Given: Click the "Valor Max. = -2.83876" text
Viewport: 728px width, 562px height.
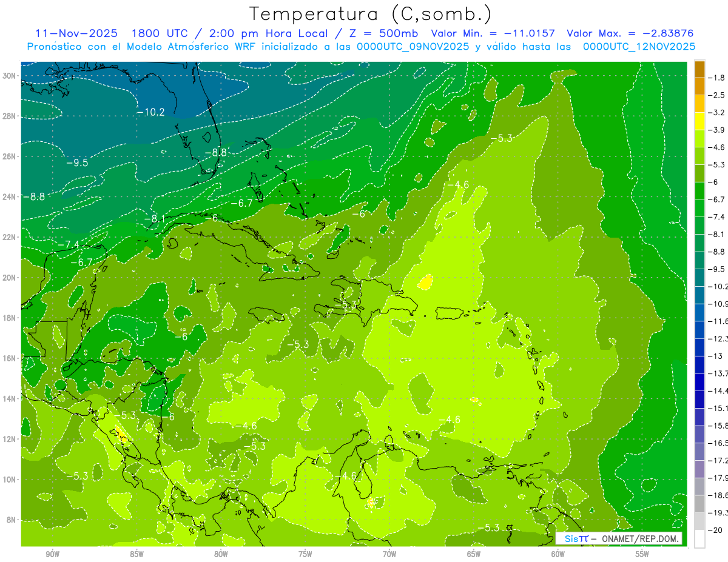Looking at the screenshot, I should [x=630, y=33].
